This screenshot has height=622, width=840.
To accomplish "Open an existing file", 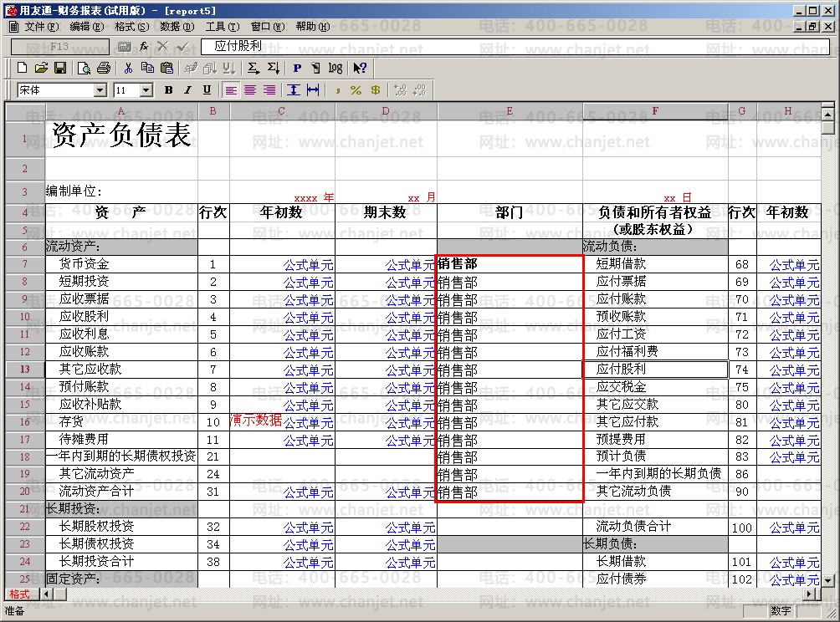I will point(41,68).
